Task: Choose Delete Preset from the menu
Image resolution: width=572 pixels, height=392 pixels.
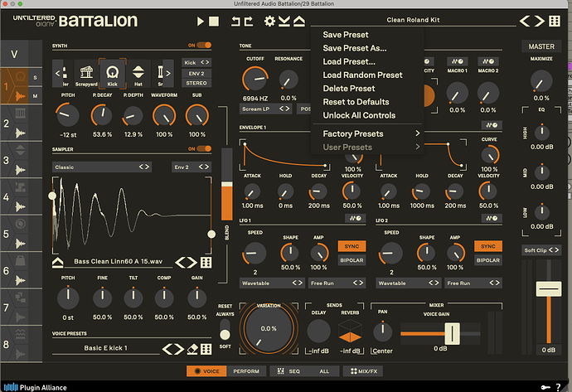Action: (348, 89)
